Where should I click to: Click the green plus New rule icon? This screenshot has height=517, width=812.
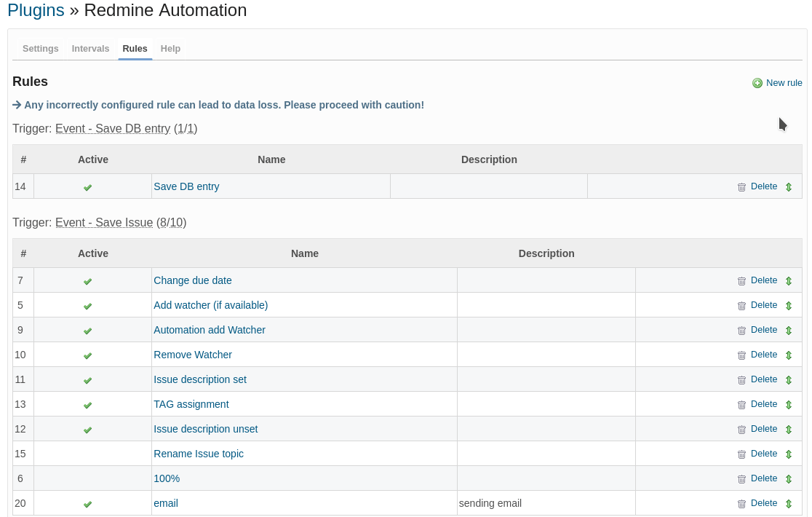pyautogui.click(x=757, y=83)
